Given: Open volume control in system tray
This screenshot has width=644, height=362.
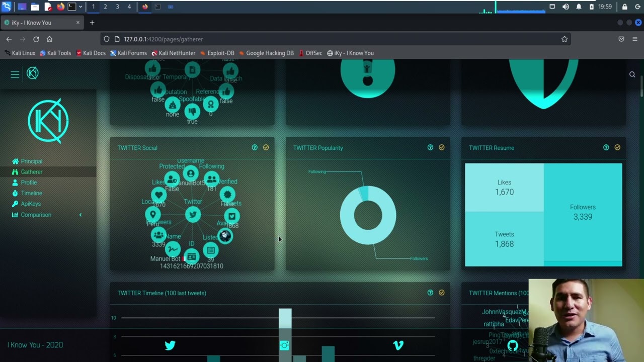Looking at the screenshot, I should point(566,7).
